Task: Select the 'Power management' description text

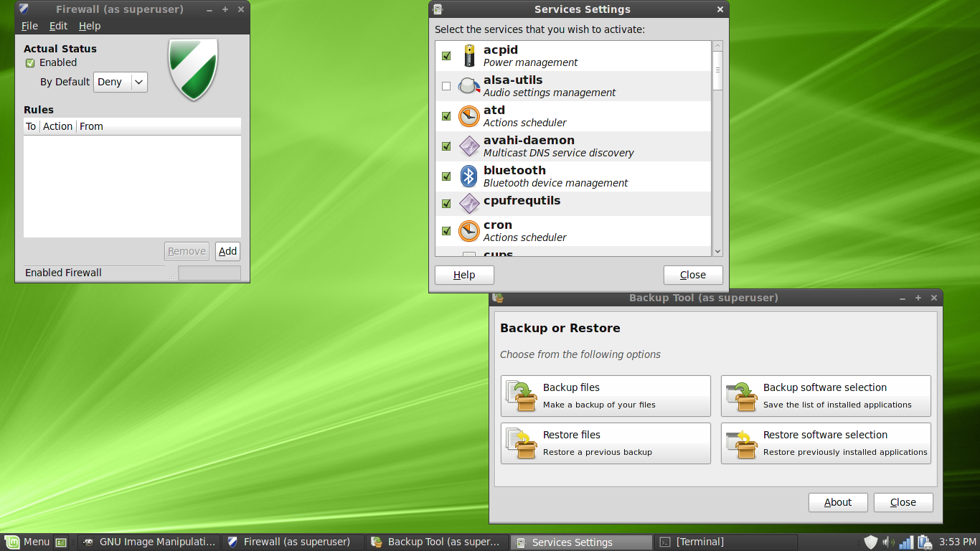Action: (530, 62)
